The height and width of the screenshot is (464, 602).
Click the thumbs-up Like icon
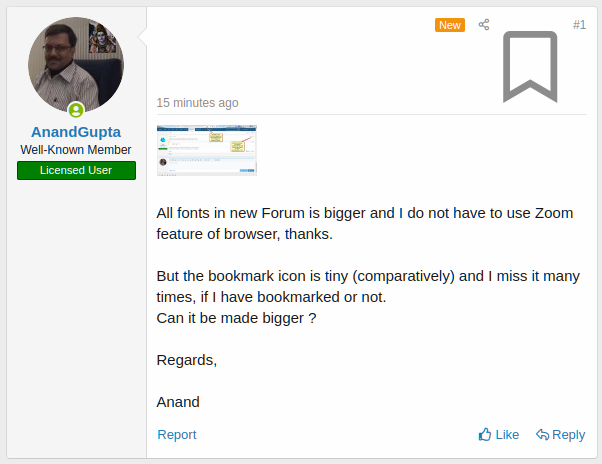point(485,434)
